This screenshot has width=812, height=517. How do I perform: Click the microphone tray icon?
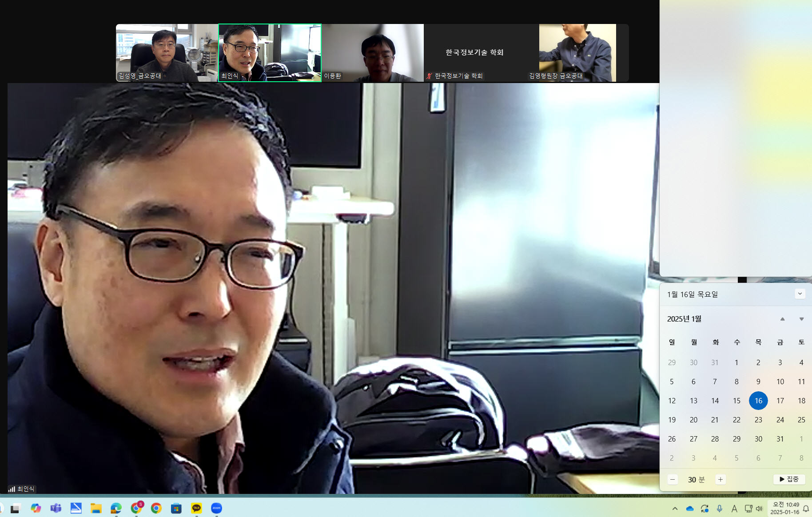(719, 509)
